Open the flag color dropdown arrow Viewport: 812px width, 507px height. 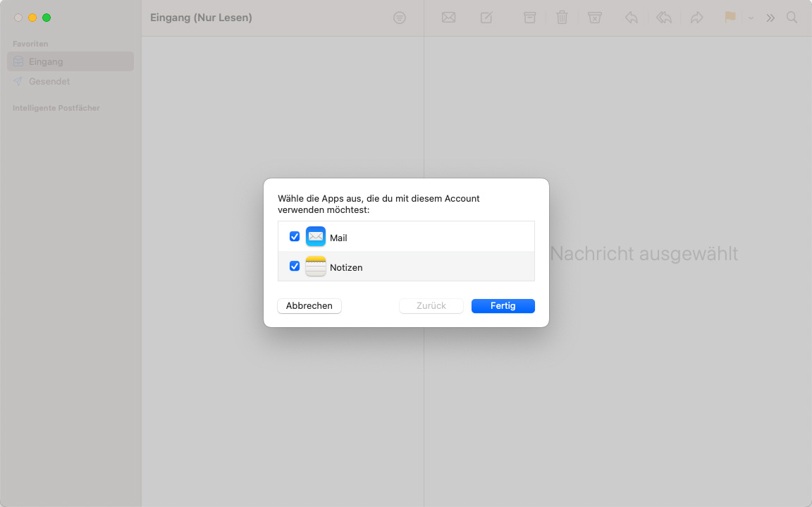[751, 18]
